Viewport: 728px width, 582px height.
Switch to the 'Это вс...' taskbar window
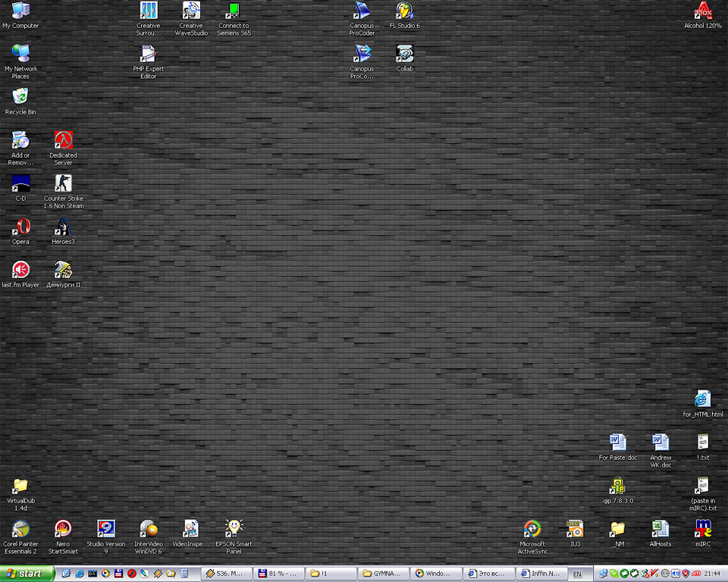tap(488, 574)
